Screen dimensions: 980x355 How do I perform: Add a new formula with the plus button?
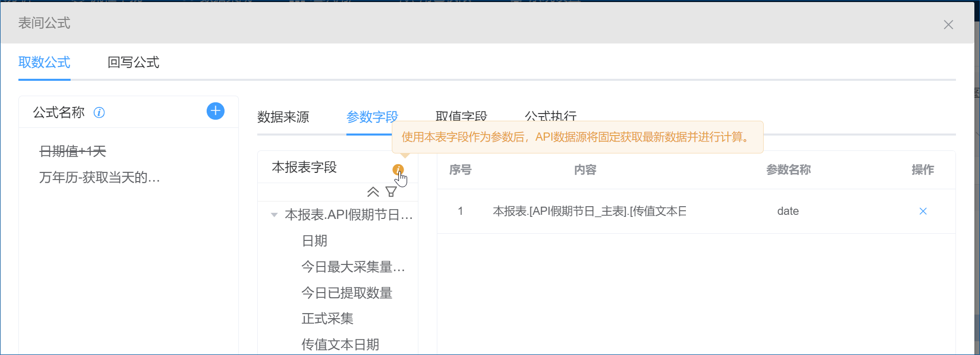215,111
